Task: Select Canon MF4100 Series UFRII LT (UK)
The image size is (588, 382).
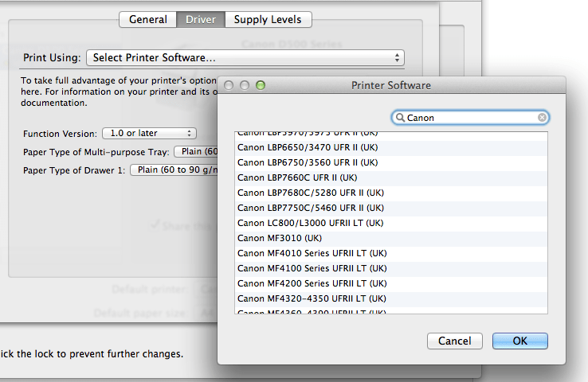Action: (390, 268)
